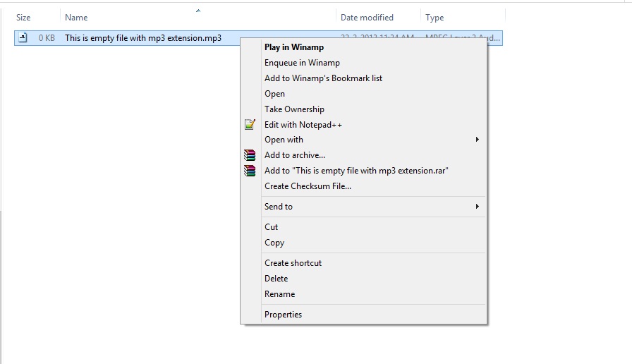Select Take Ownership from the menu
The height and width of the screenshot is (364, 632).
pyautogui.click(x=294, y=109)
